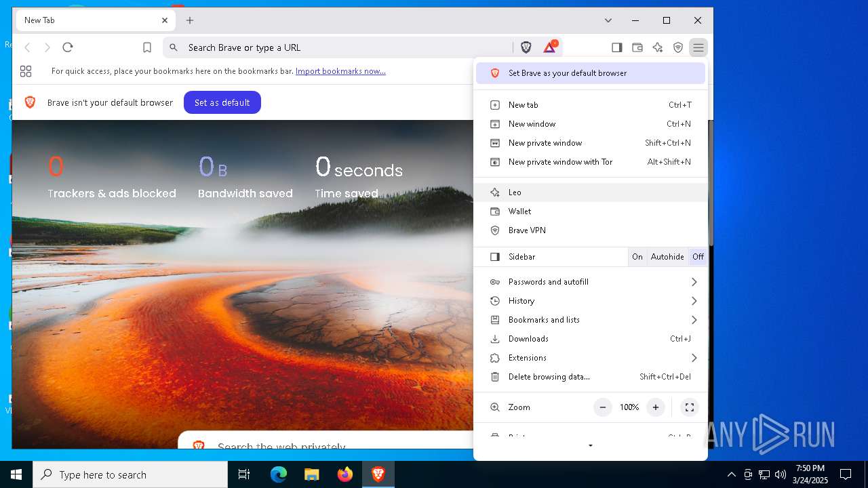Zoom in with the plus button

tap(656, 407)
